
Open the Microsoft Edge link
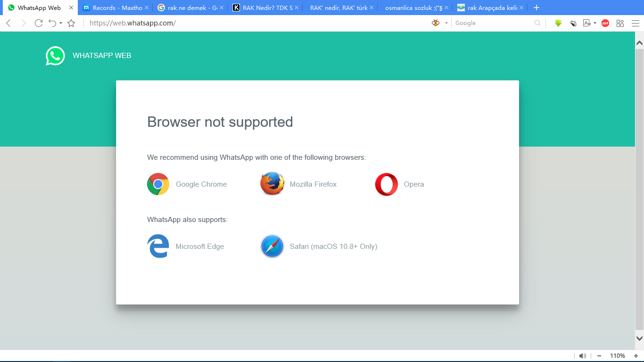pyautogui.click(x=200, y=247)
